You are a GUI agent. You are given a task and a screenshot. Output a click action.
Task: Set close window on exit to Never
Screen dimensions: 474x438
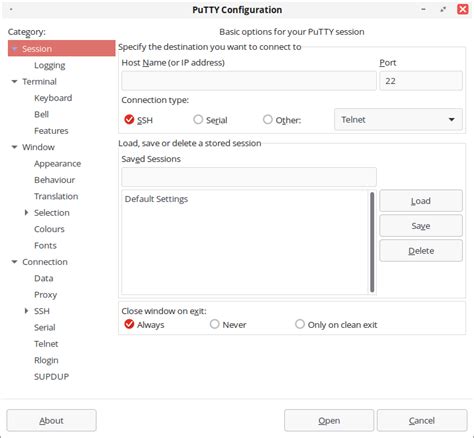tap(215, 324)
